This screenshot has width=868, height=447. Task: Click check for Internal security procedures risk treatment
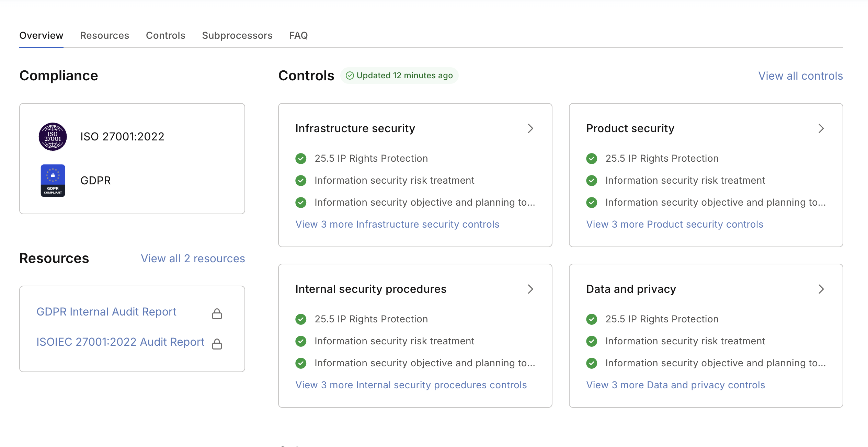[x=301, y=341]
